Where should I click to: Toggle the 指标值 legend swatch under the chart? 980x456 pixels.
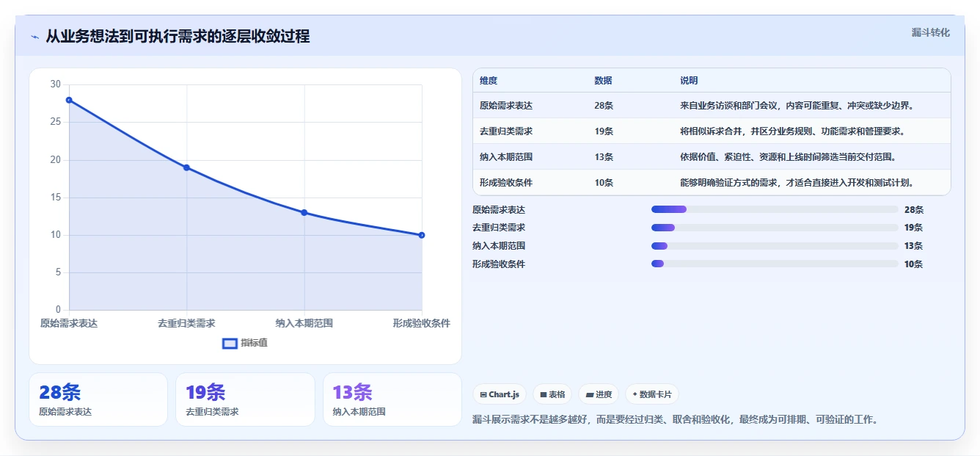pyautogui.click(x=230, y=343)
